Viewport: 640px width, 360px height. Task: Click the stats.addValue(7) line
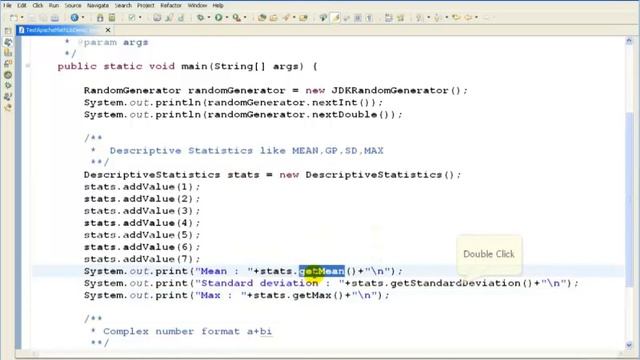[x=142, y=259]
